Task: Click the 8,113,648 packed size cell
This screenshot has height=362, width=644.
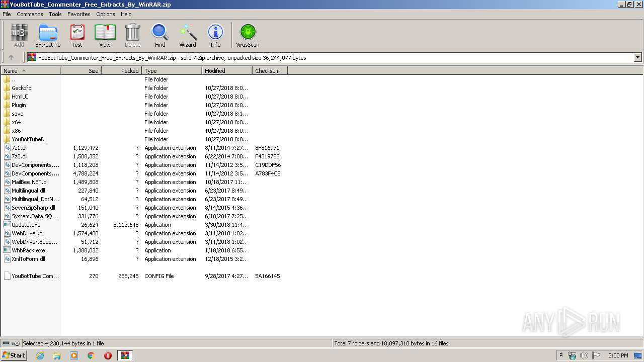Action: tap(126, 225)
